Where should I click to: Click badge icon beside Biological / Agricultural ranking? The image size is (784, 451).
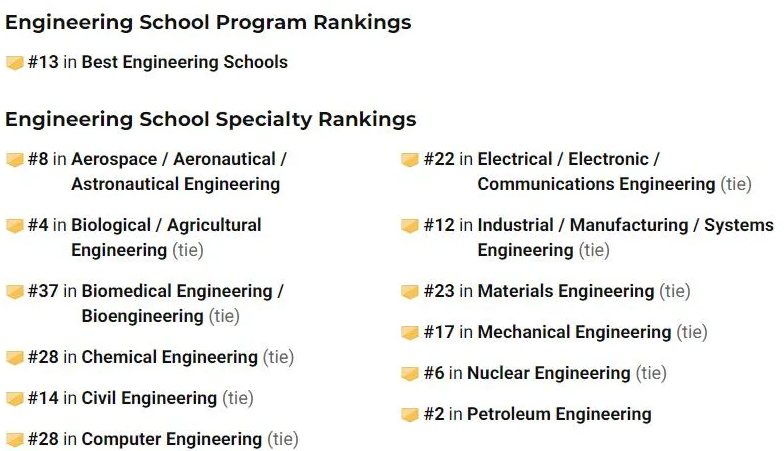(x=15, y=226)
